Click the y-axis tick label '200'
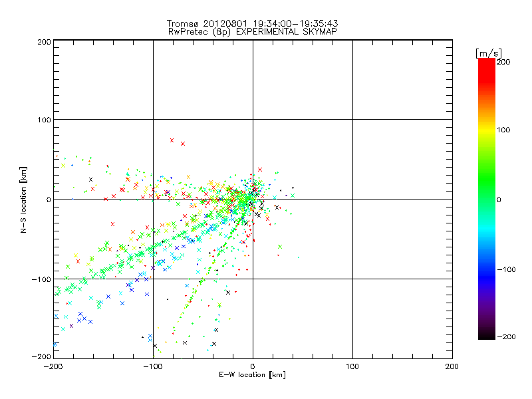 (x=44, y=42)
